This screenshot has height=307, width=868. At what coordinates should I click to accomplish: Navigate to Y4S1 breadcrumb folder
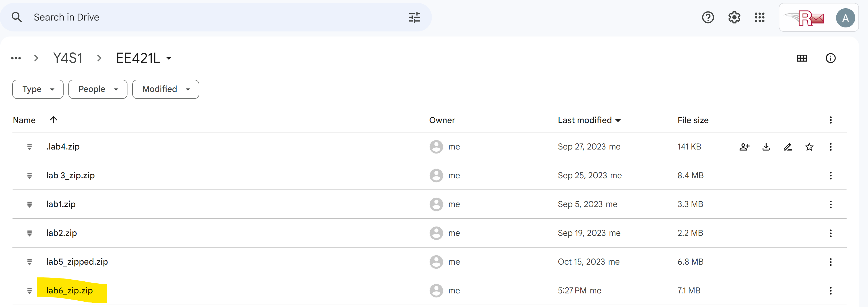(x=68, y=58)
